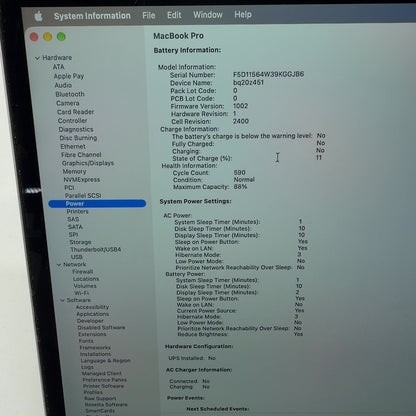Select the highlighted Power item

[x=97, y=204]
